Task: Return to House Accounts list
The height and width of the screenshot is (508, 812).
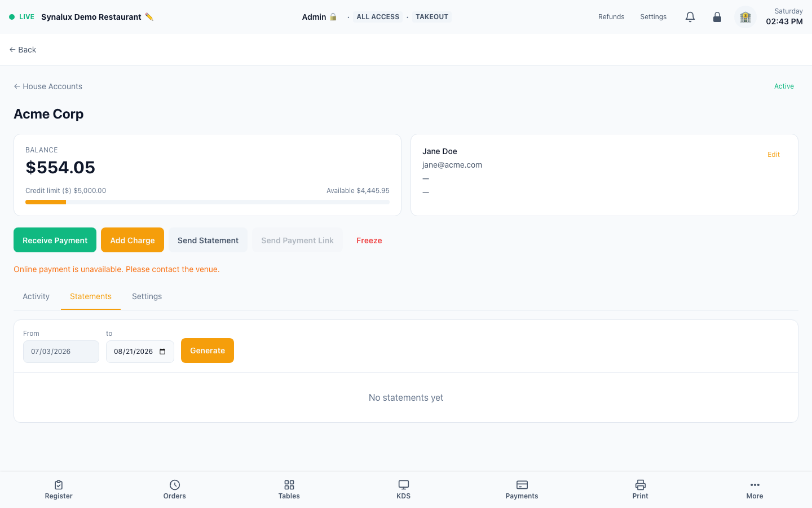Action: (x=48, y=86)
